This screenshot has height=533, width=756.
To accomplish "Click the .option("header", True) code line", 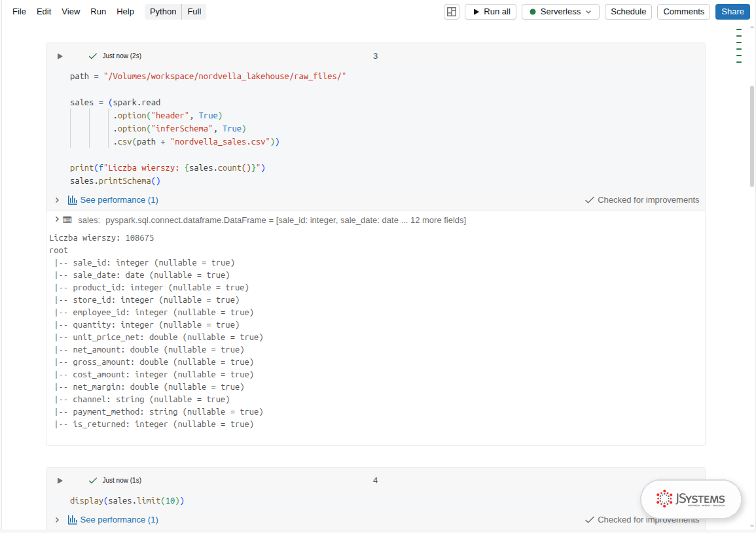I will pyautogui.click(x=168, y=116).
